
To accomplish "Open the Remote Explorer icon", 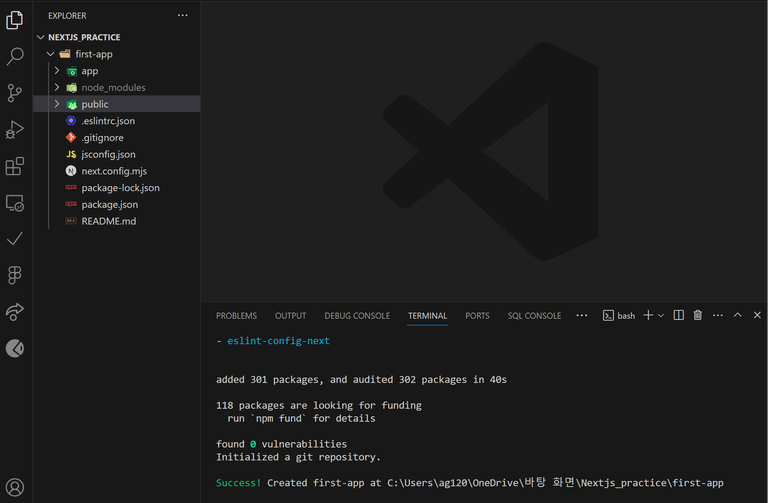I will [x=15, y=203].
